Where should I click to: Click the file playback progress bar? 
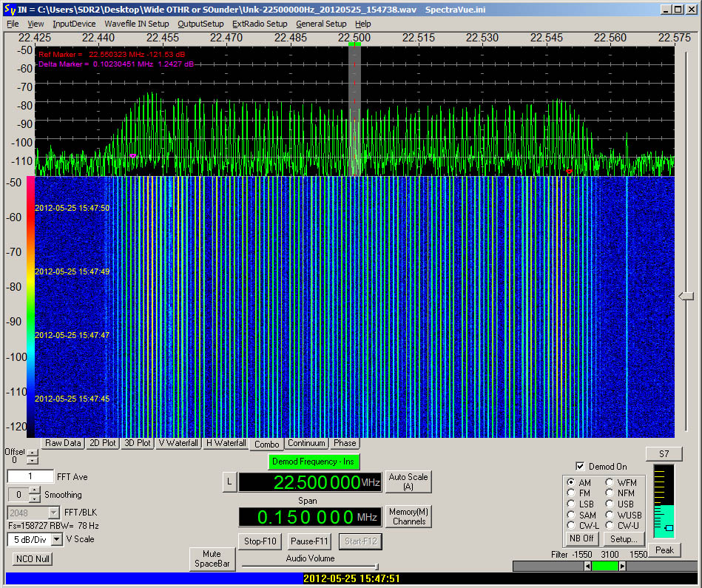[x=351, y=578]
